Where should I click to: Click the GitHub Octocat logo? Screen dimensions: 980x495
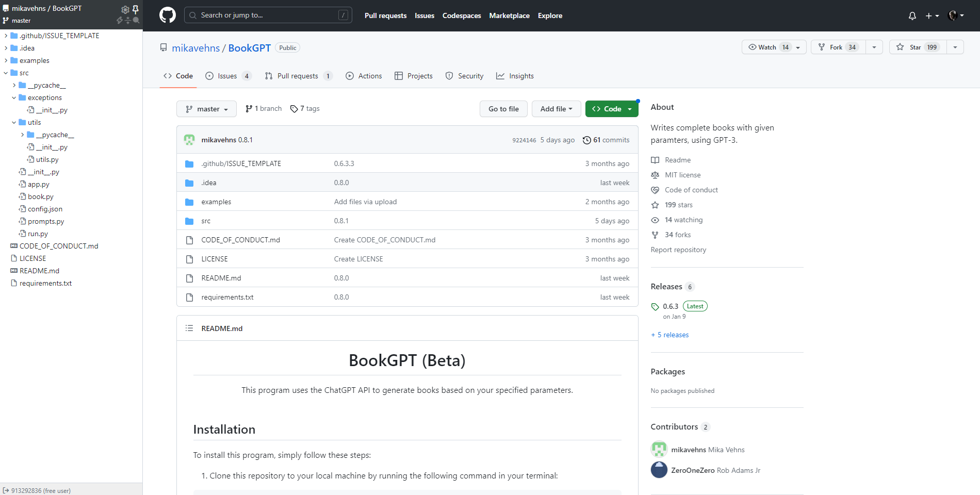coord(168,15)
